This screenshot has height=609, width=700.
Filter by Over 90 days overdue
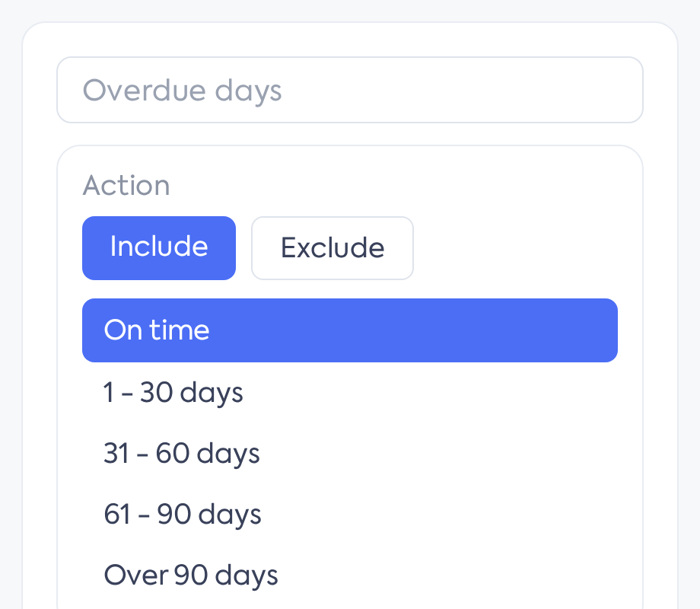pyautogui.click(x=349, y=575)
